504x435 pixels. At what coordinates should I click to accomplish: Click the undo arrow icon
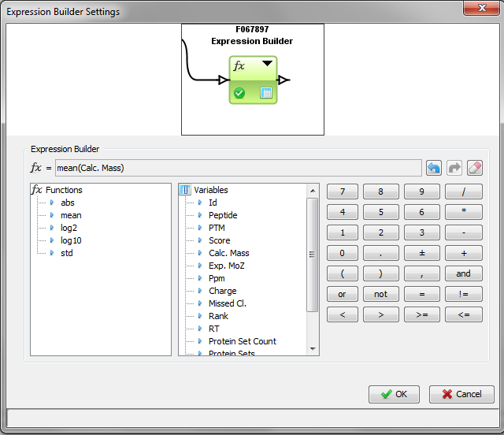[434, 168]
